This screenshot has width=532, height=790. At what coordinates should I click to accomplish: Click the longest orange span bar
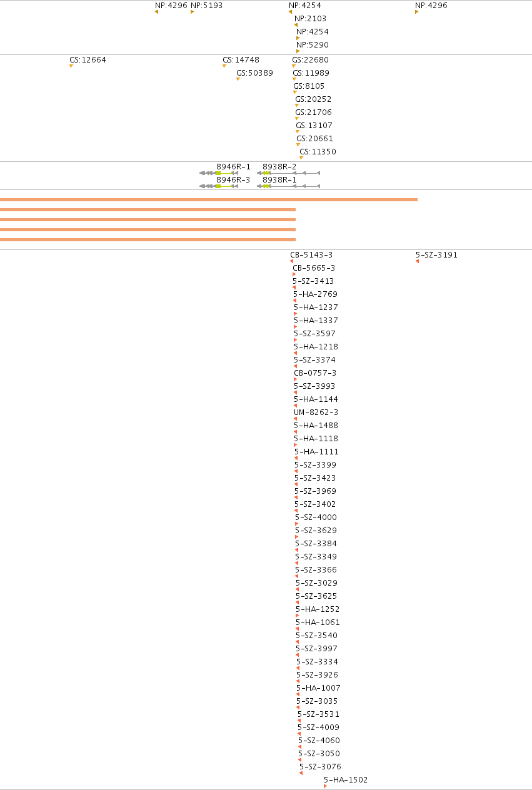(x=209, y=200)
